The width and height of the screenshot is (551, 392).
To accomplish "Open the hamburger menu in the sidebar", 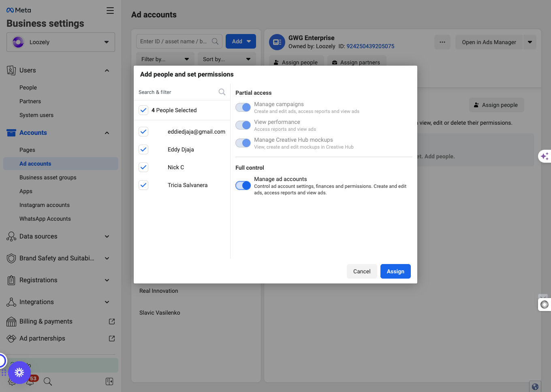I will 110,11.
